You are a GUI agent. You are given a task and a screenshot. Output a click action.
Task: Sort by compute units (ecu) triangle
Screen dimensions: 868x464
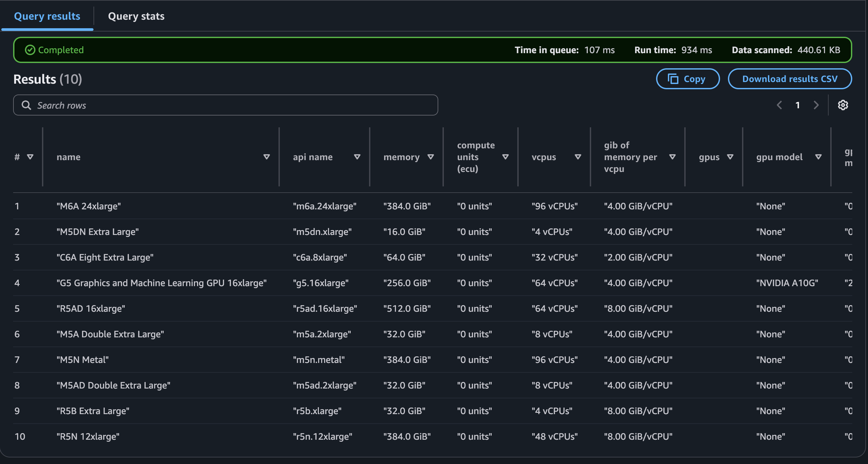pyautogui.click(x=505, y=157)
